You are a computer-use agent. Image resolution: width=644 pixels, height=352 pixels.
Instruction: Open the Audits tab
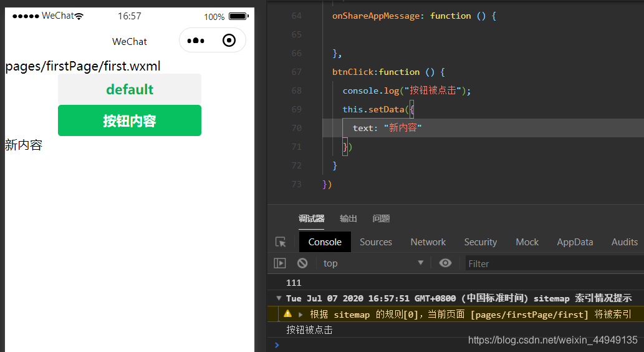[624, 242]
